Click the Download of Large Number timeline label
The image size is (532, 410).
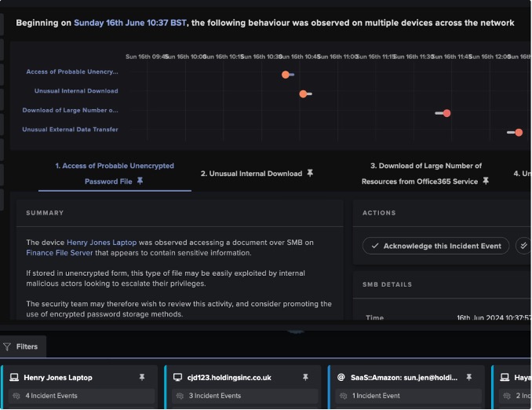tap(70, 111)
